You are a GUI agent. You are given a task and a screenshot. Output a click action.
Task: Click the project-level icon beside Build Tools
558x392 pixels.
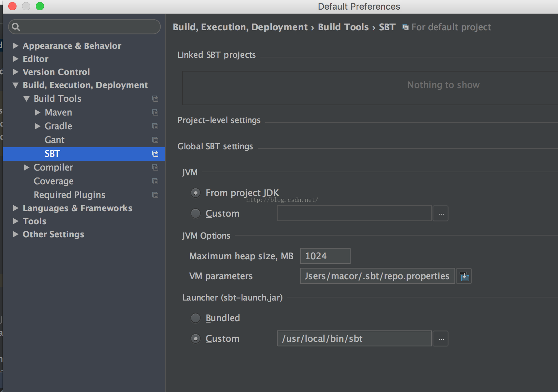click(x=155, y=99)
